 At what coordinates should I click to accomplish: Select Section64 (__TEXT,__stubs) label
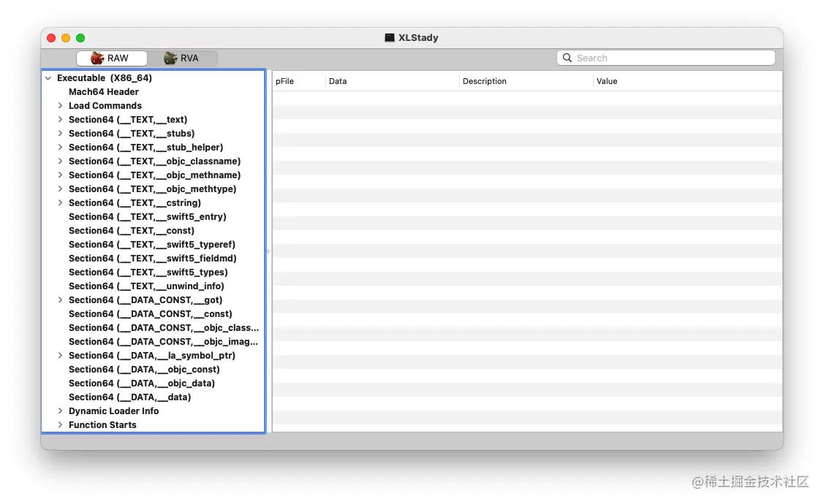click(132, 134)
